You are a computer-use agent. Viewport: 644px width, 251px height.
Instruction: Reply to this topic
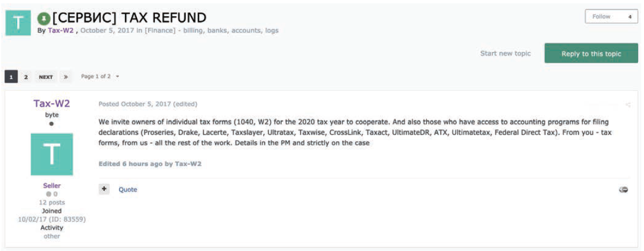(591, 54)
